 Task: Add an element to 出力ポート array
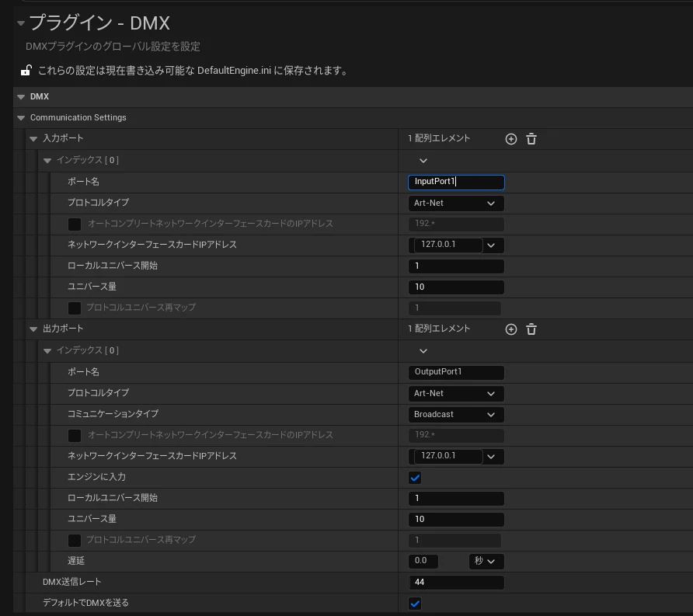pyautogui.click(x=511, y=329)
